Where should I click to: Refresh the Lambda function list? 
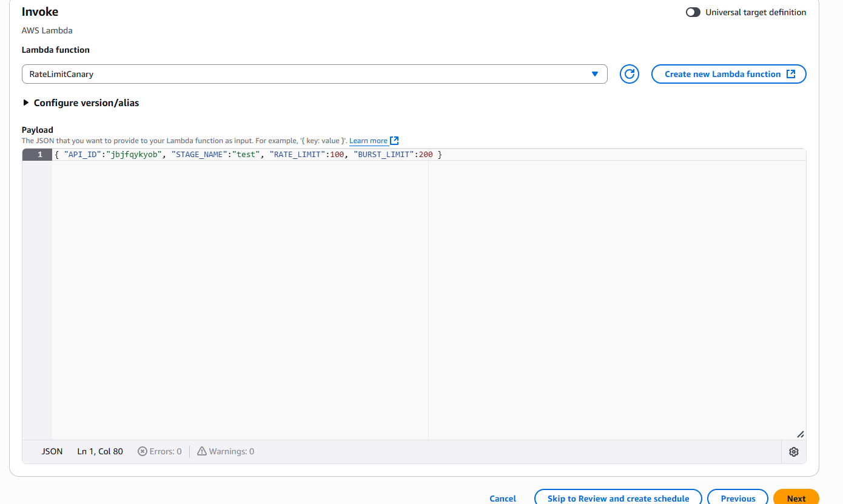coord(630,74)
